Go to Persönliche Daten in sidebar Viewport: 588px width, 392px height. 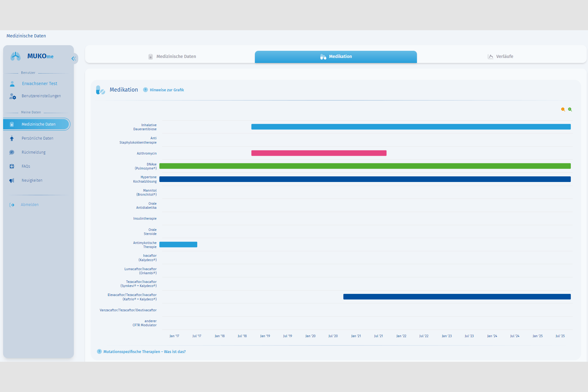[37, 138]
